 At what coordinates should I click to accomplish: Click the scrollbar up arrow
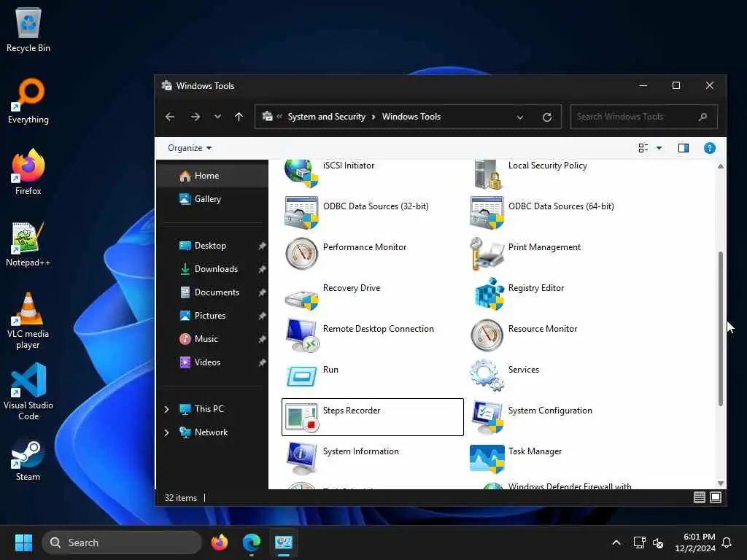click(x=720, y=166)
